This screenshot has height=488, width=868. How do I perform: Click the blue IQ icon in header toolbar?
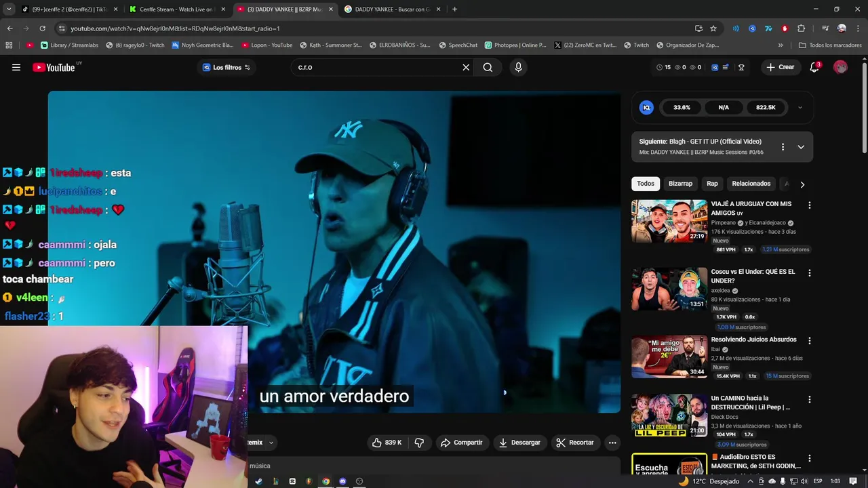click(x=713, y=67)
